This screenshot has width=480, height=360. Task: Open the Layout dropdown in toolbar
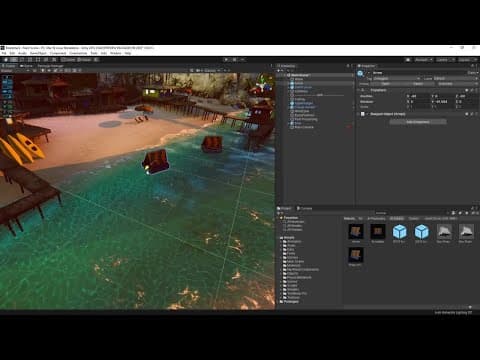point(467,60)
